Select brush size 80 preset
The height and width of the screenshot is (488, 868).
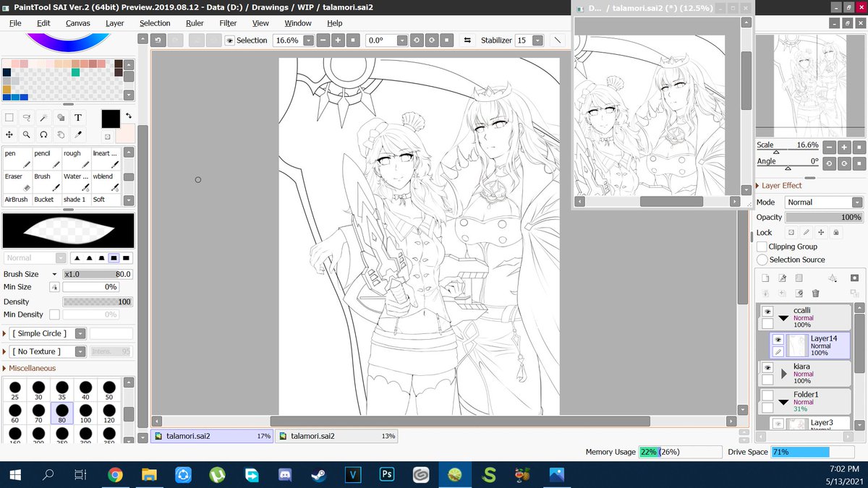coord(62,413)
